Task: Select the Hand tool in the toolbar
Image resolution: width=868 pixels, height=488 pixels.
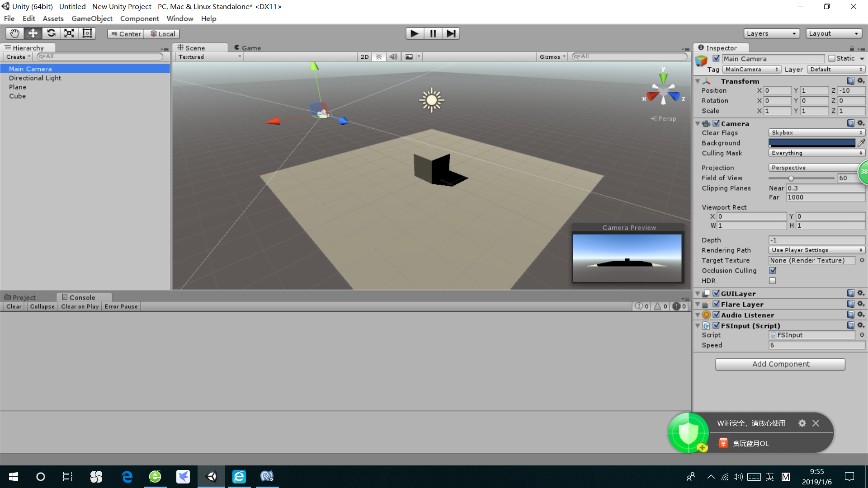Action: coord(14,33)
